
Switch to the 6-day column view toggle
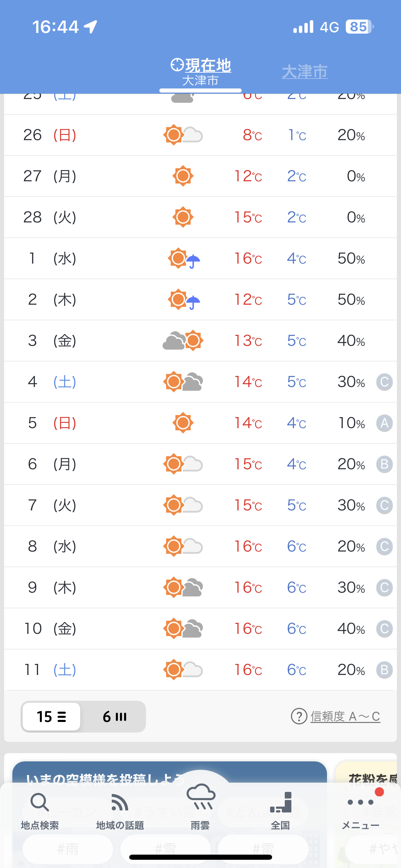(114, 717)
